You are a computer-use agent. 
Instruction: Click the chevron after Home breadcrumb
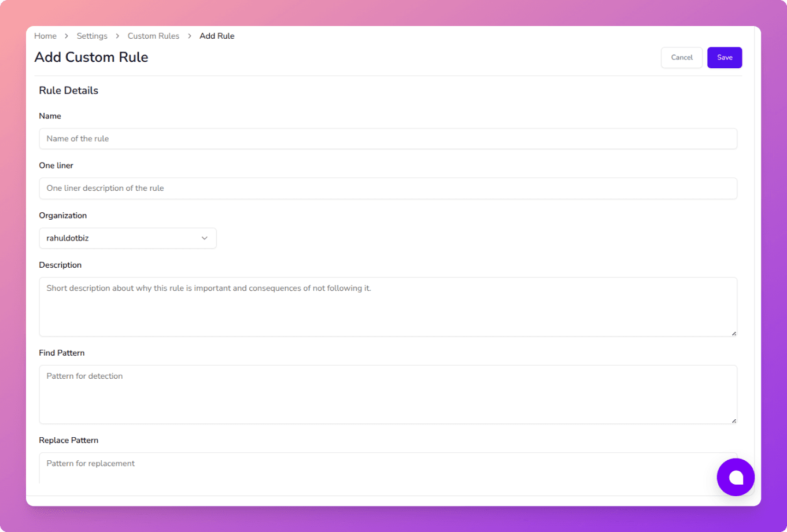point(66,36)
